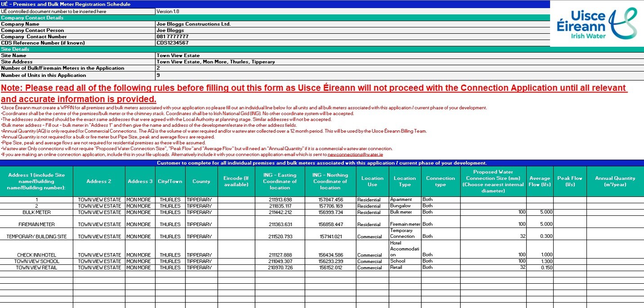644x308 pixels.
Task: Open Connection type cell for TOWN VIEW RETAIL
Action: click(440, 267)
